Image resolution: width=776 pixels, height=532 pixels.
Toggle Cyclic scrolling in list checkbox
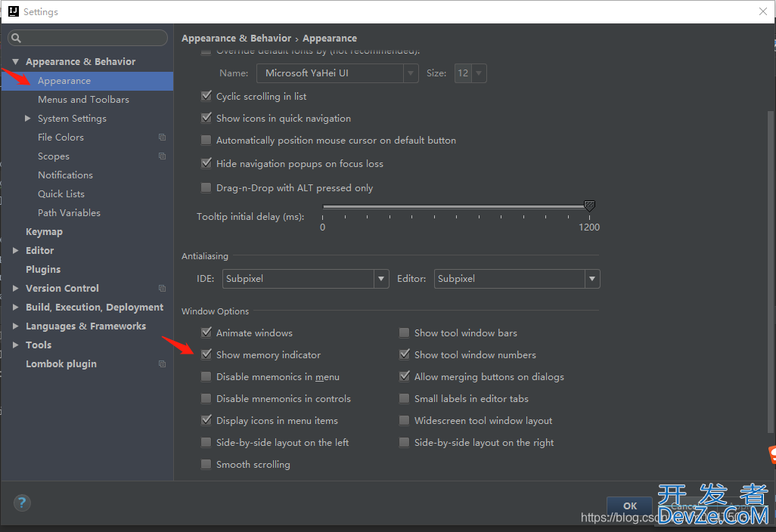(x=206, y=96)
